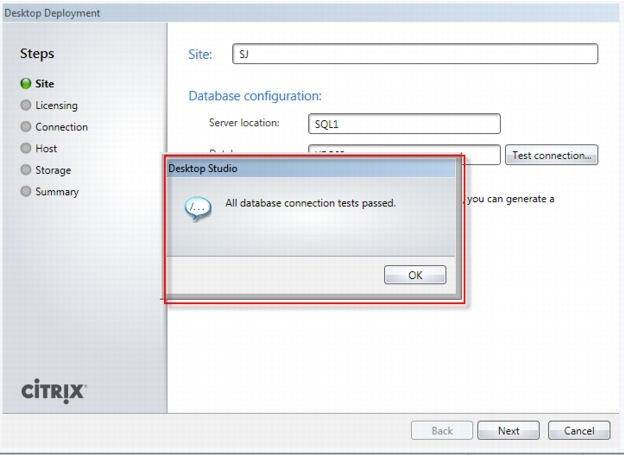Click the Cancel button
This screenshot has width=624, height=455.
[x=579, y=430]
